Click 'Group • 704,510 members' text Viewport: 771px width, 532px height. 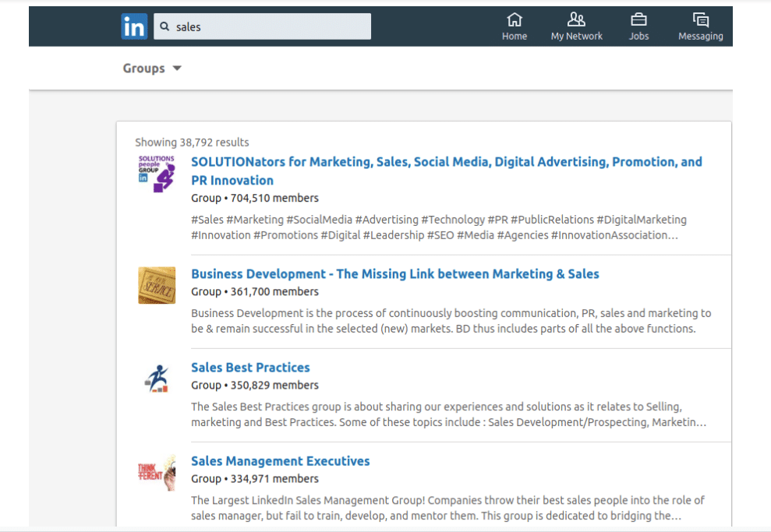(x=255, y=198)
